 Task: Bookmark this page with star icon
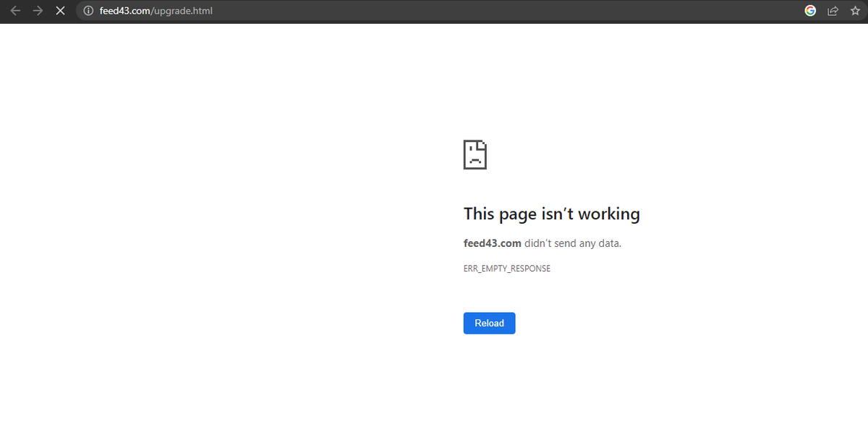[855, 11]
